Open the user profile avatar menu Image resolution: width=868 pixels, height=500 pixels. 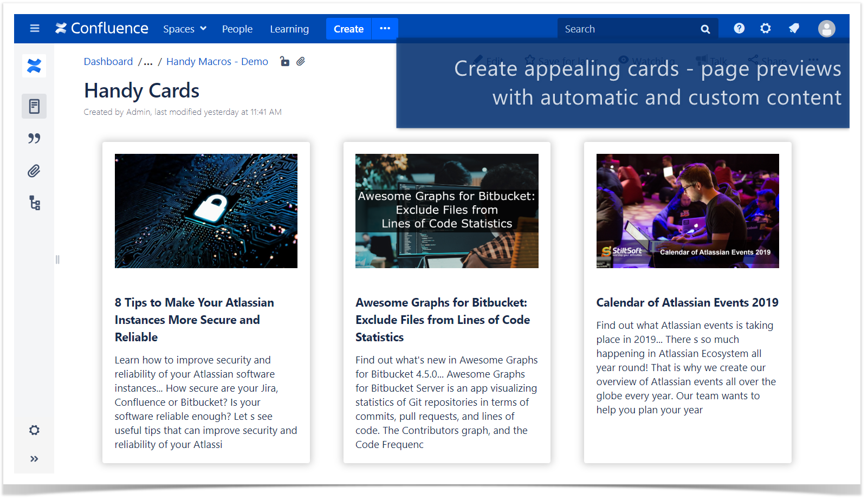click(x=826, y=29)
